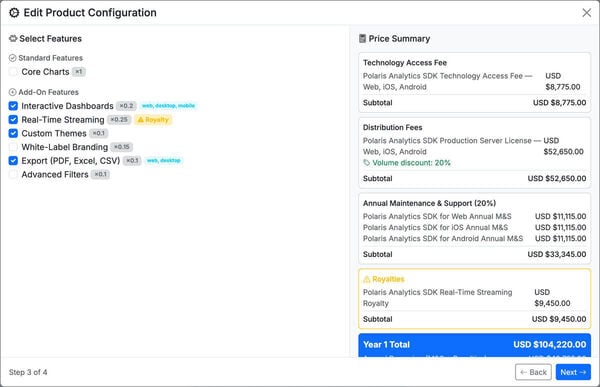The image size is (600, 387).
Task: Click the gear icon beside Edit Product Configuration
Action: point(14,13)
